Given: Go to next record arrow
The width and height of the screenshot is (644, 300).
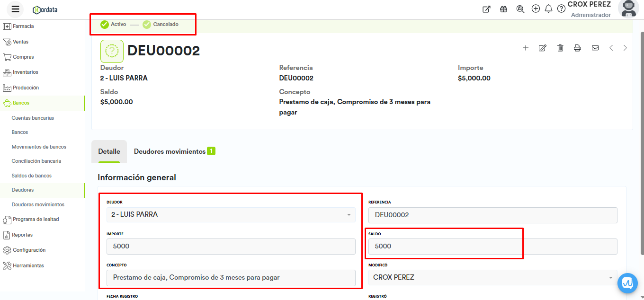Looking at the screenshot, I should (625, 48).
